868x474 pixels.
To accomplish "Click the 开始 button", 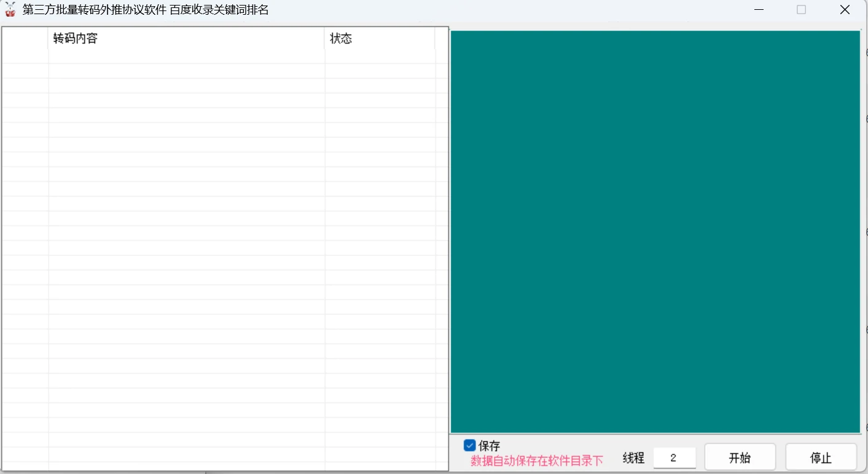I will (740, 457).
